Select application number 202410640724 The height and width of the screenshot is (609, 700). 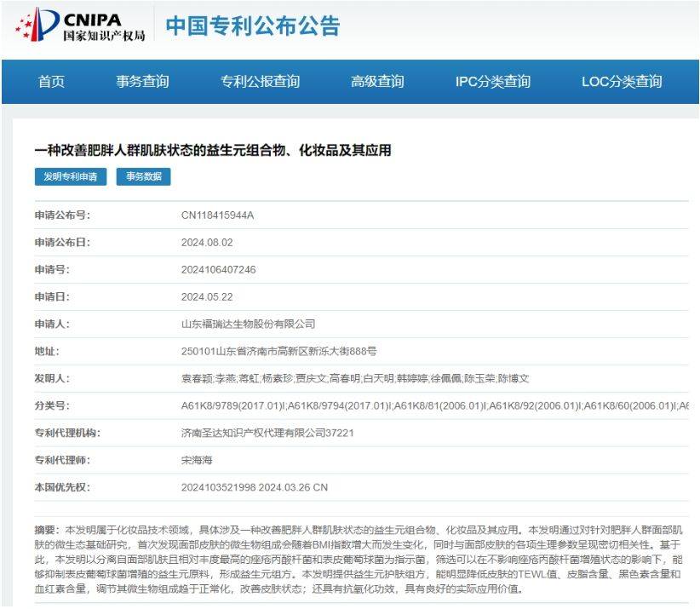tap(219, 270)
